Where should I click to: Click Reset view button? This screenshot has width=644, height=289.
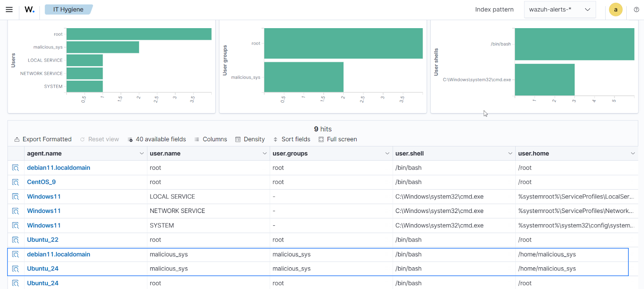tap(99, 139)
